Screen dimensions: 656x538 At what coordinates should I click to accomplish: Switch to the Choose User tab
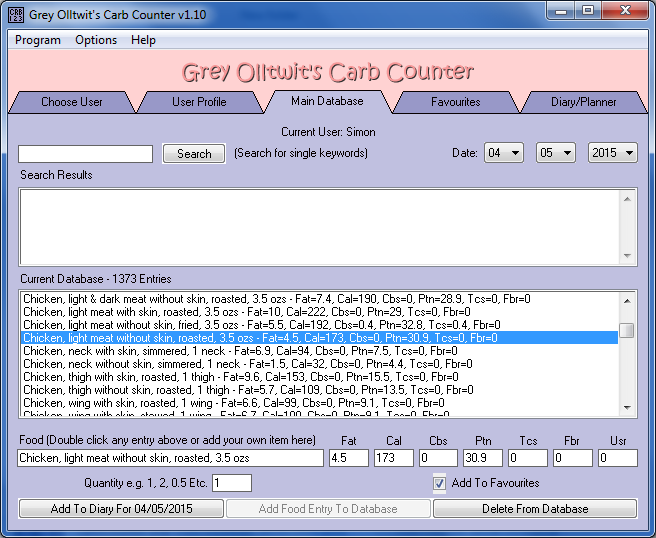(x=71, y=102)
